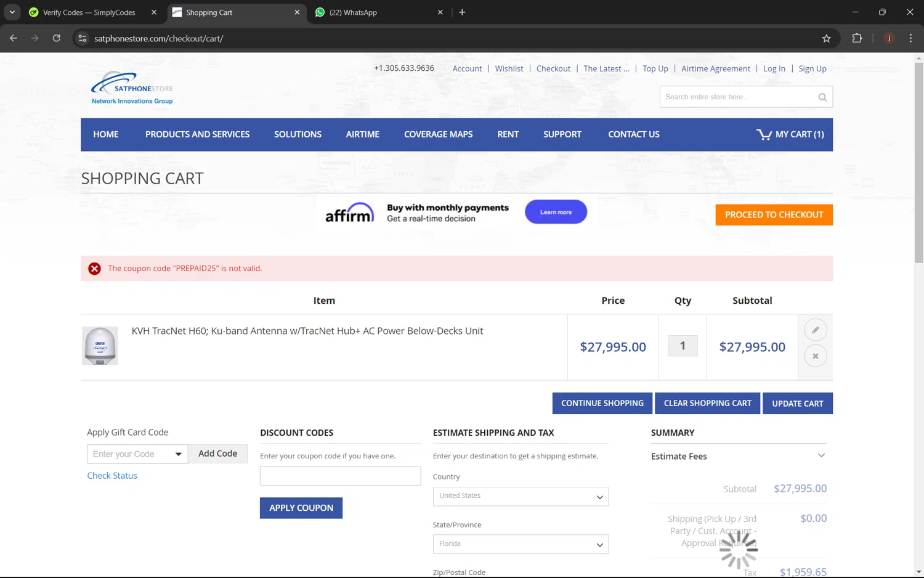Open KVH TracNet H60 product name link
This screenshot has width=924, height=578.
pyautogui.click(x=307, y=332)
